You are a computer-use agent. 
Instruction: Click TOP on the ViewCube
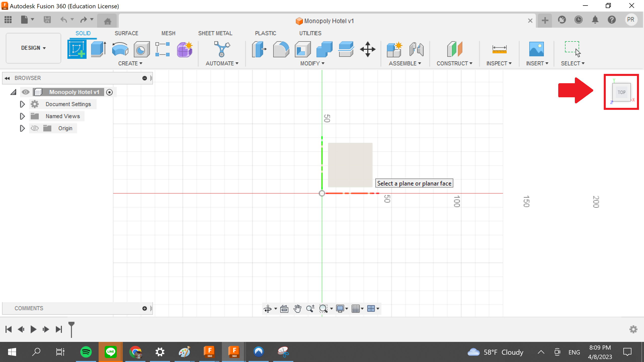621,92
